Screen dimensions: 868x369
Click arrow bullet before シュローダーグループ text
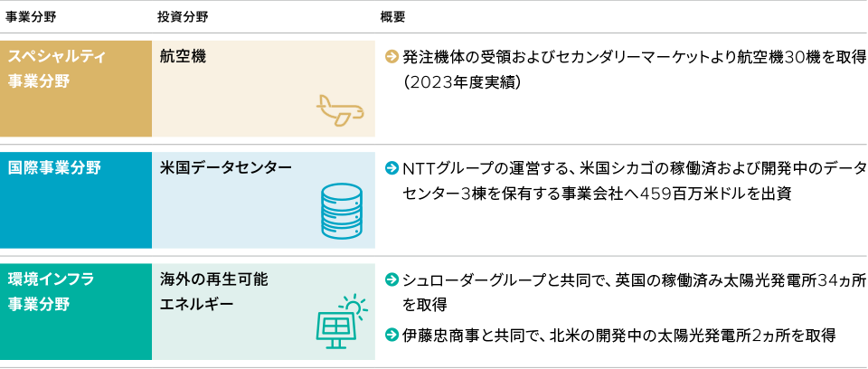392,279
